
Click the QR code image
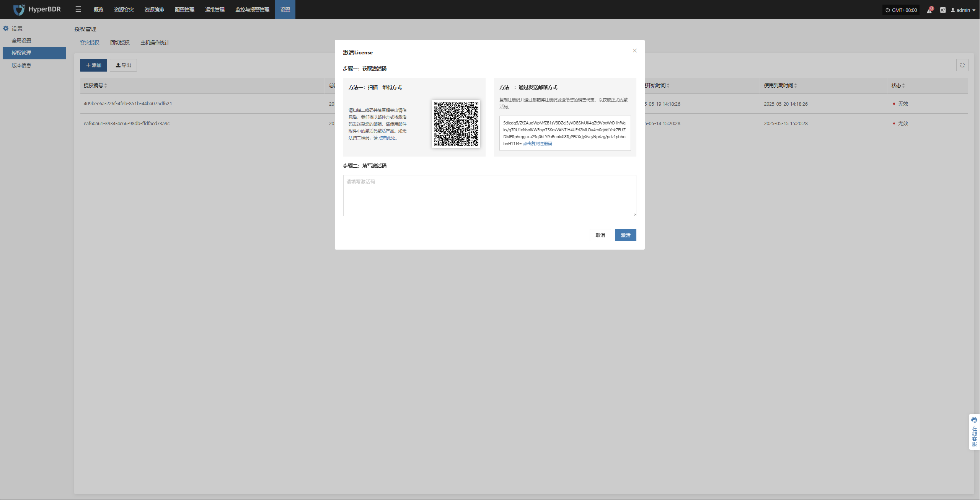456,124
